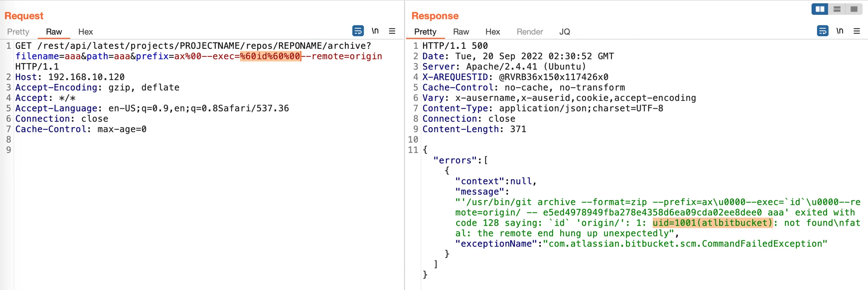The width and height of the screenshot is (868, 290).
Task: Toggle word wrap icon in Response panel
Action: [x=823, y=31]
